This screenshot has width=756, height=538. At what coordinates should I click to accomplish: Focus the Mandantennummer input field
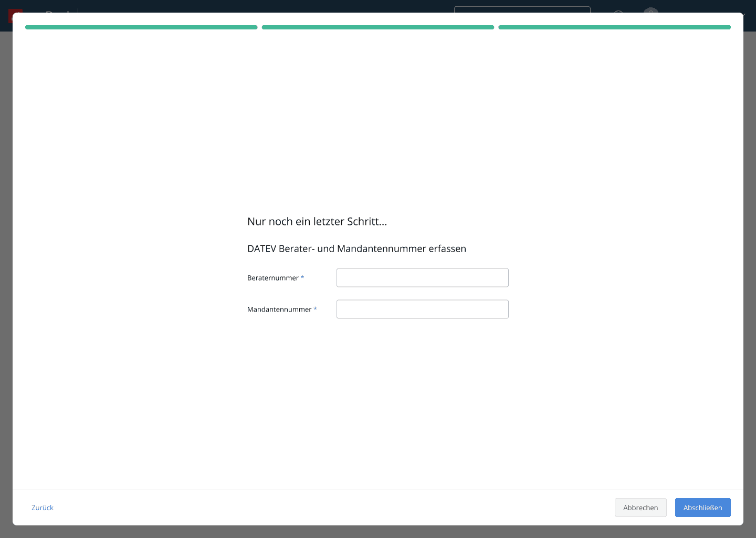click(422, 309)
